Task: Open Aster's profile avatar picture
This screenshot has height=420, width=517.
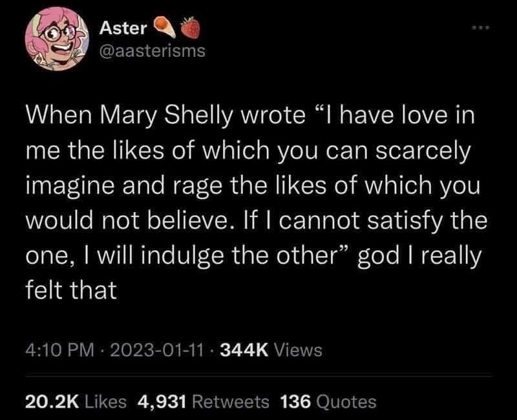Action: [58, 39]
